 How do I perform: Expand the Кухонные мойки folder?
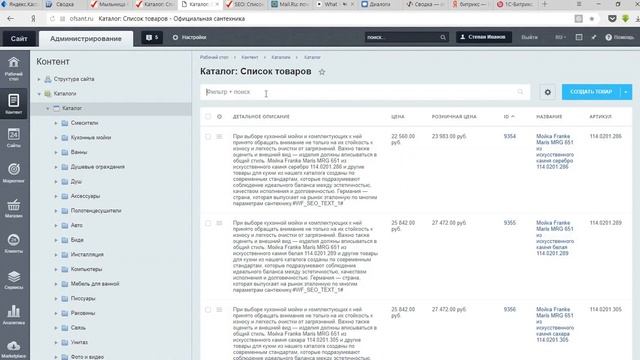[56, 138]
